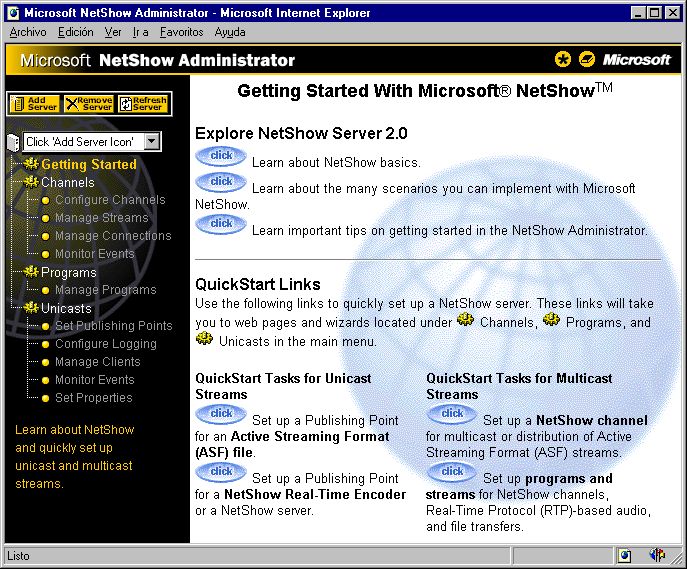
Task: Click the yellow star icon in header
Action: click(563, 59)
